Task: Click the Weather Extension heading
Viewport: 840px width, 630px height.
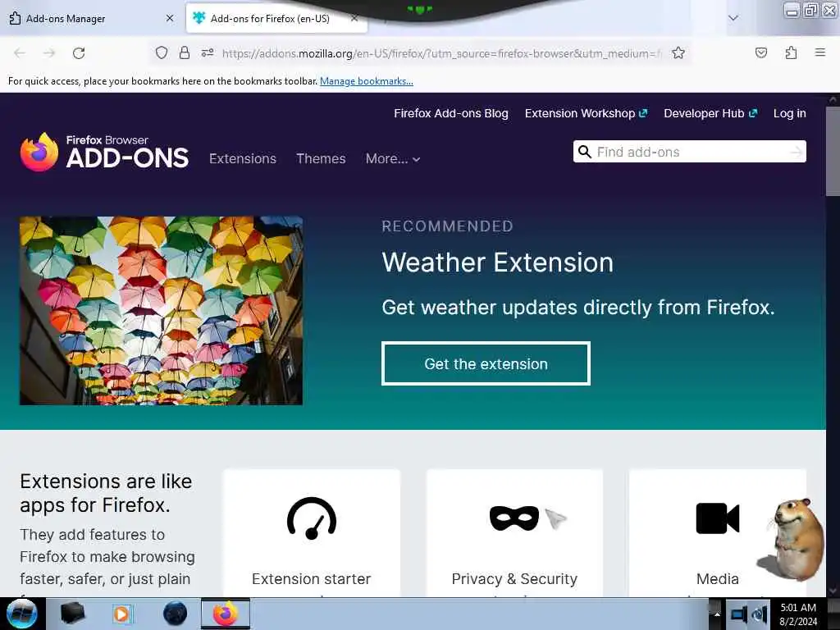Action: [x=497, y=262]
